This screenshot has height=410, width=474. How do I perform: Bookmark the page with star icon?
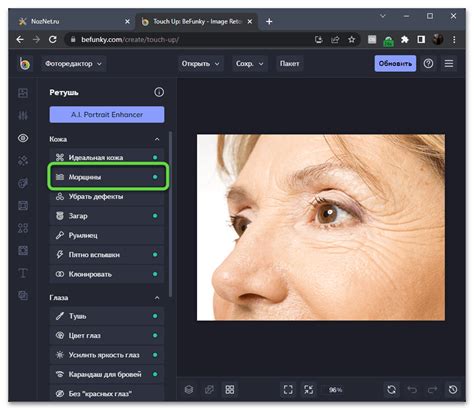coord(351,40)
